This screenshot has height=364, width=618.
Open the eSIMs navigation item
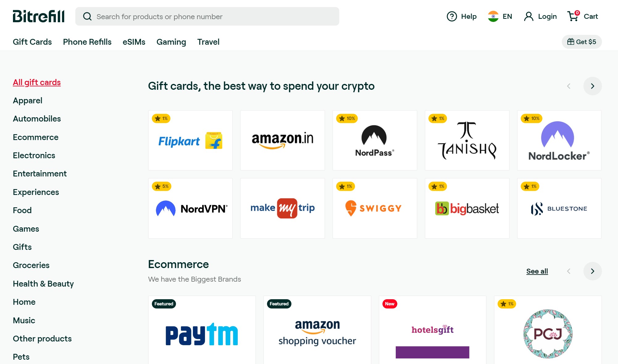pos(134,42)
